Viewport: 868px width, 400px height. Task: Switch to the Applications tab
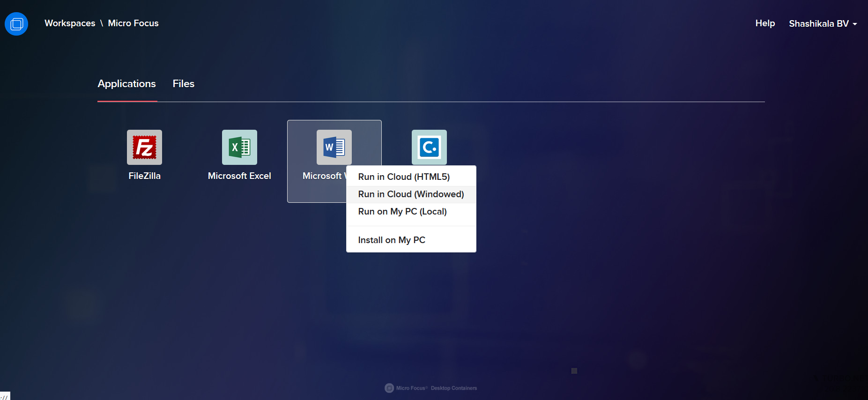[x=127, y=84]
